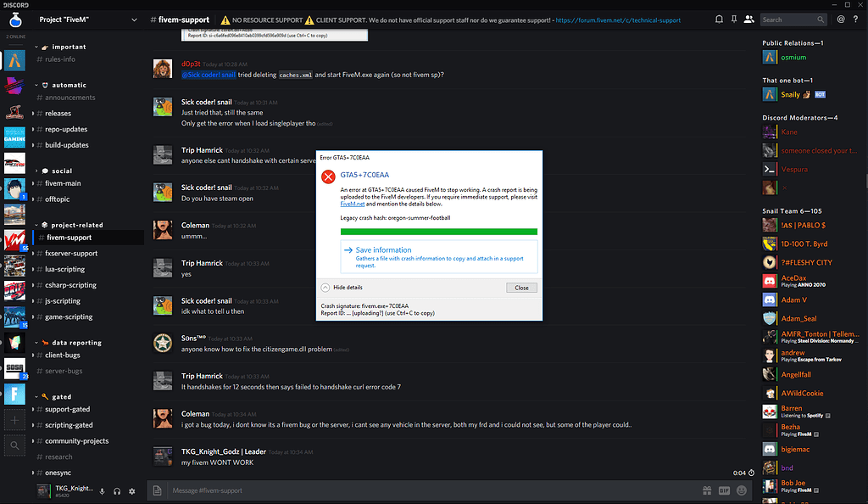
Task: Open Discord home button
Action: click(15, 20)
